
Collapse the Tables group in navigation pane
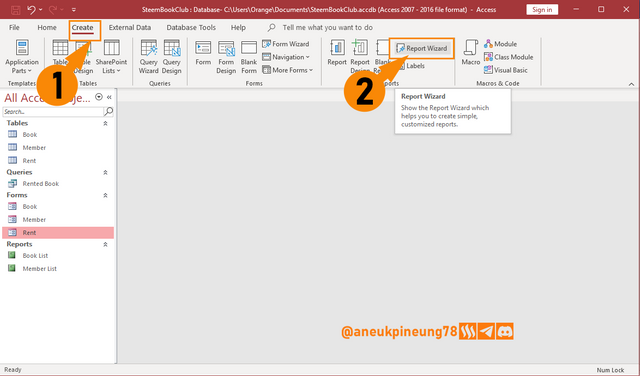[105, 123]
